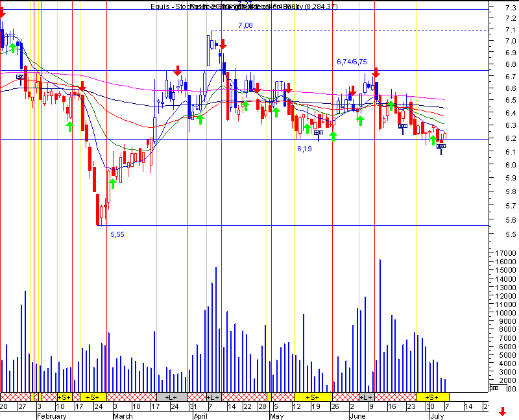
Task: Click the June month label
Action: coord(357,416)
